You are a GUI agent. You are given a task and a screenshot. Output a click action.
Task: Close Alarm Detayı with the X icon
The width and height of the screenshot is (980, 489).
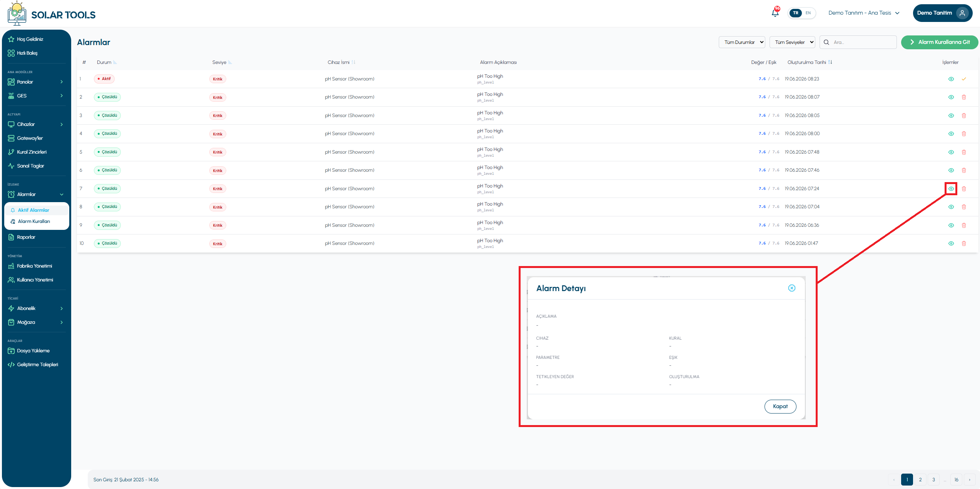point(792,288)
